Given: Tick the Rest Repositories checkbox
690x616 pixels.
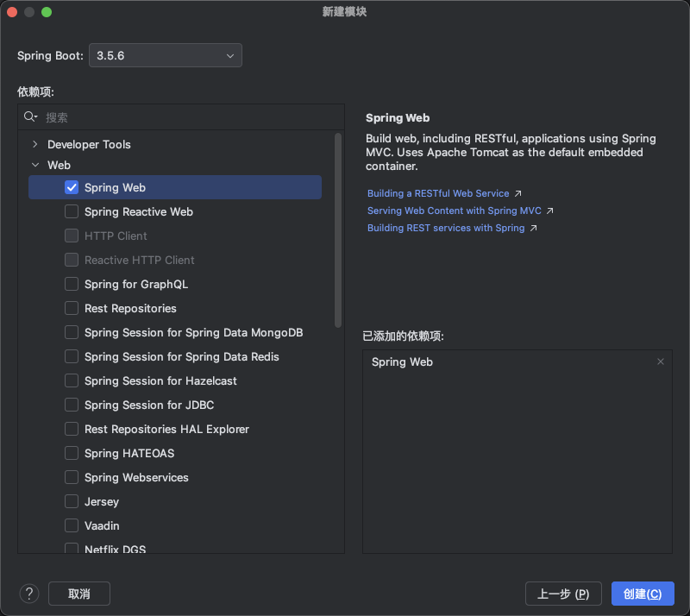Looking at the screenshot, I should click(72, 308).
